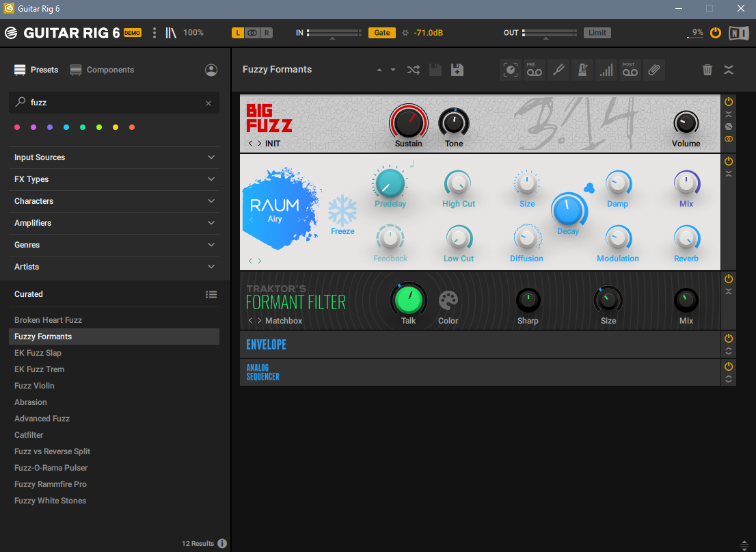The height and width of the screenshot is (552, 756).
Task: Click the trash icon to clear rack
Action: [707, 70]
